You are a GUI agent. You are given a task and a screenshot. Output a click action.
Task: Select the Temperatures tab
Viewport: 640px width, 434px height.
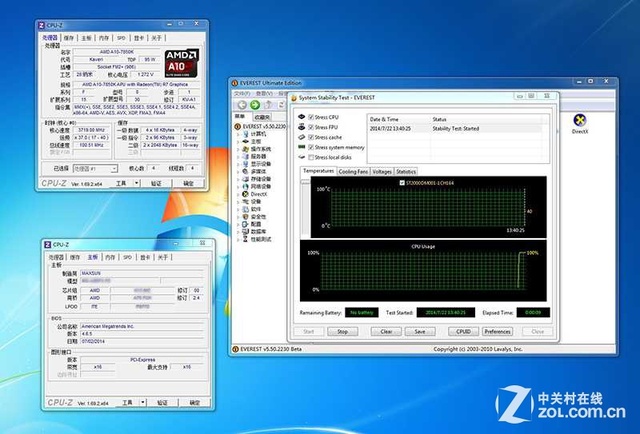pos(318,171)
